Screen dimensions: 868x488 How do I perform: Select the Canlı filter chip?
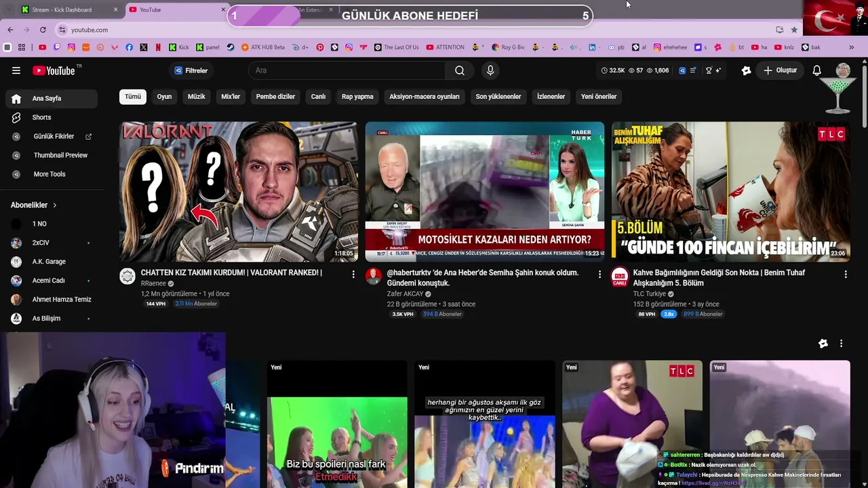coord(318,96)
